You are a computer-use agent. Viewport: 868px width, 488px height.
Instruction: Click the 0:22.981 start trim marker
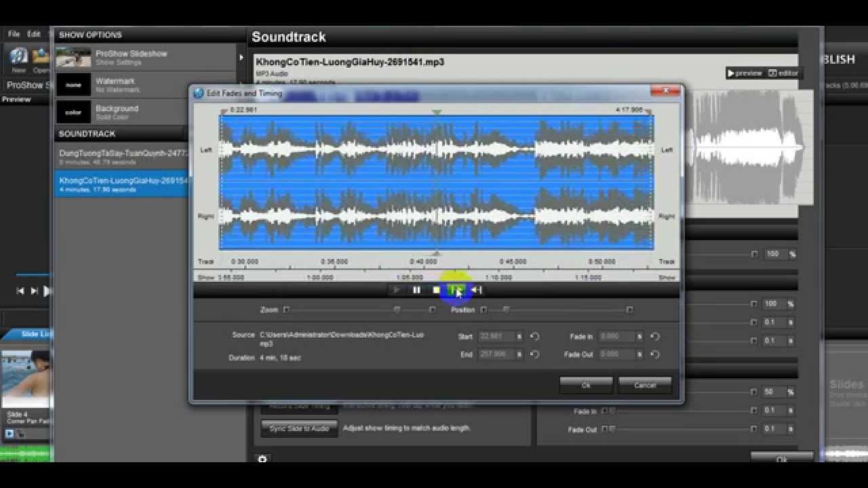coord(225,111)
